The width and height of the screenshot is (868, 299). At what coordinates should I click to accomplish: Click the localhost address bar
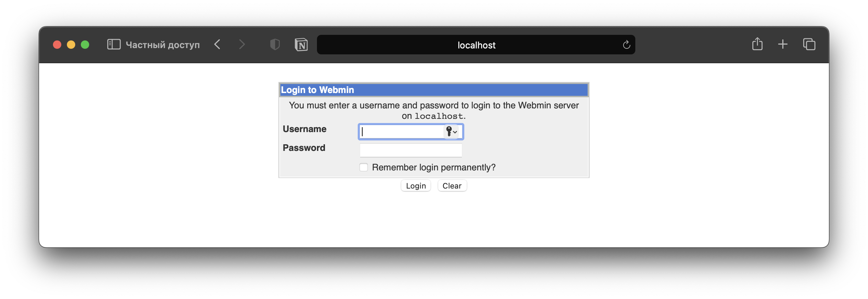[476, 45]
